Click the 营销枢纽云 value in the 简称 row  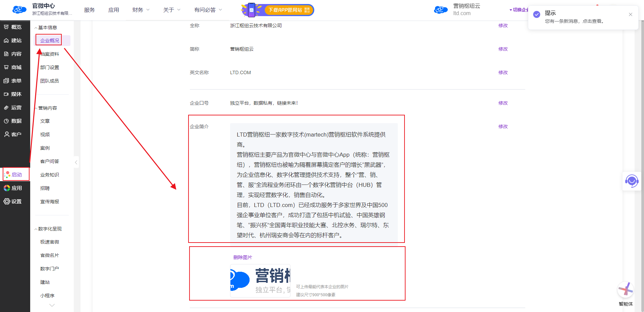[242, 49]
